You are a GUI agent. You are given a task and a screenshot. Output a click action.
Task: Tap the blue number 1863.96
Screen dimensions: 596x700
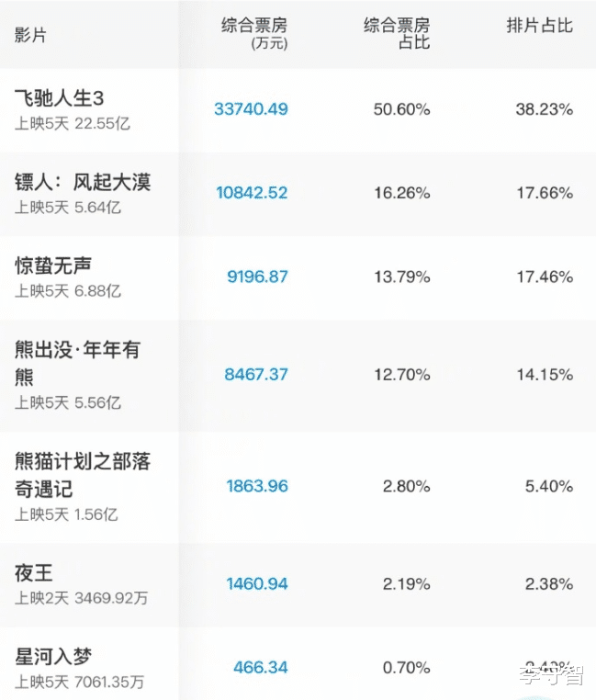coord(257,486)
